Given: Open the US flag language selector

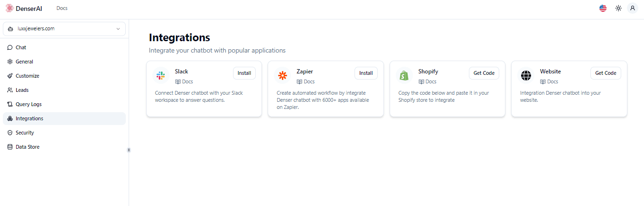Looking at the screenshot, I should (x=603, y=8).
